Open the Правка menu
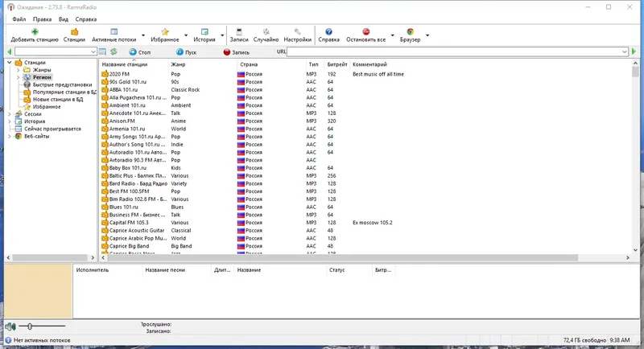 coord(43,19)
